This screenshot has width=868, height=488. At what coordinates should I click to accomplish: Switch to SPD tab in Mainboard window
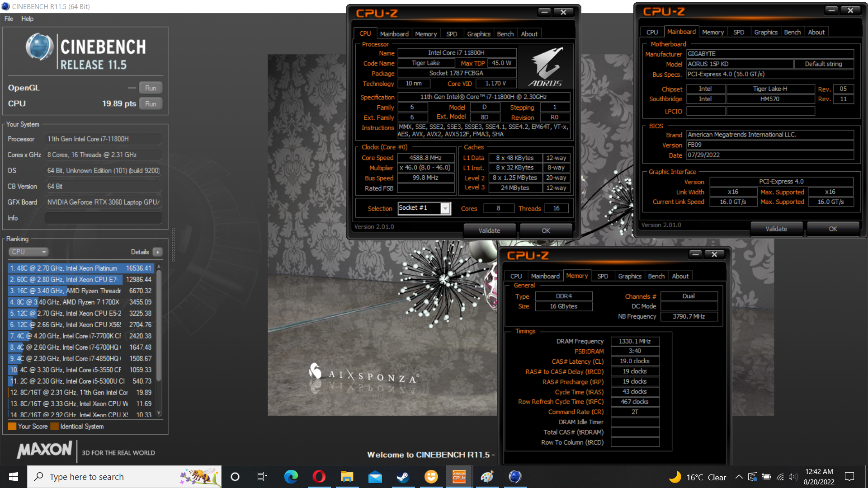739,32
